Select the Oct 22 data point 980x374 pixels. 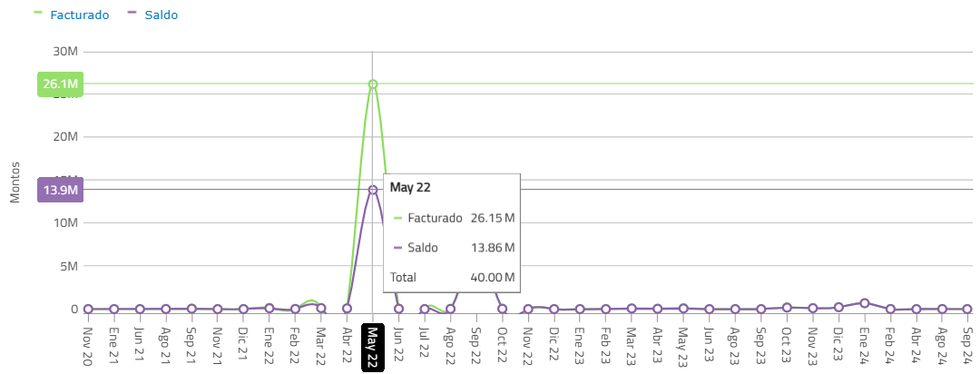pos(502,310)
